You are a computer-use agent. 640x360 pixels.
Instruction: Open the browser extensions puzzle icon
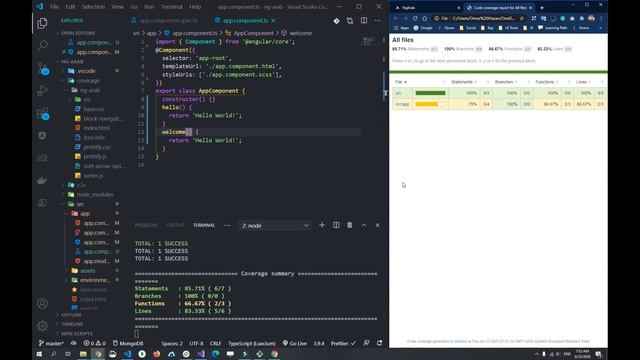coord(582,18)
